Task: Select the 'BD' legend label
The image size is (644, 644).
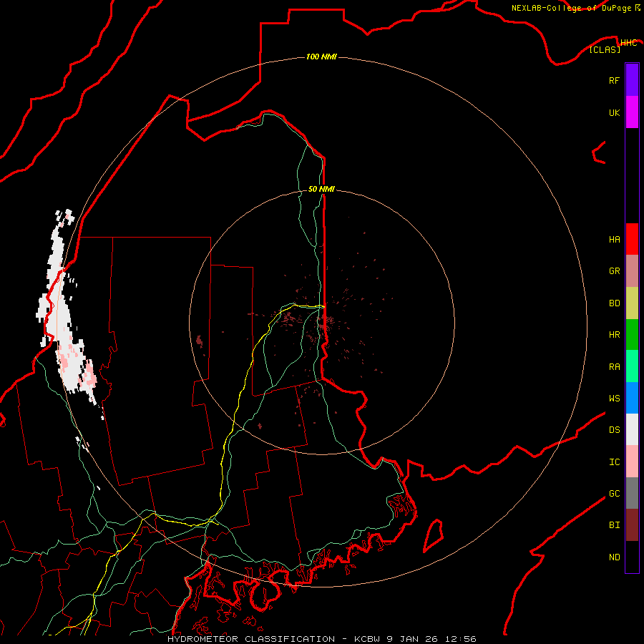Action: [614, 303]
